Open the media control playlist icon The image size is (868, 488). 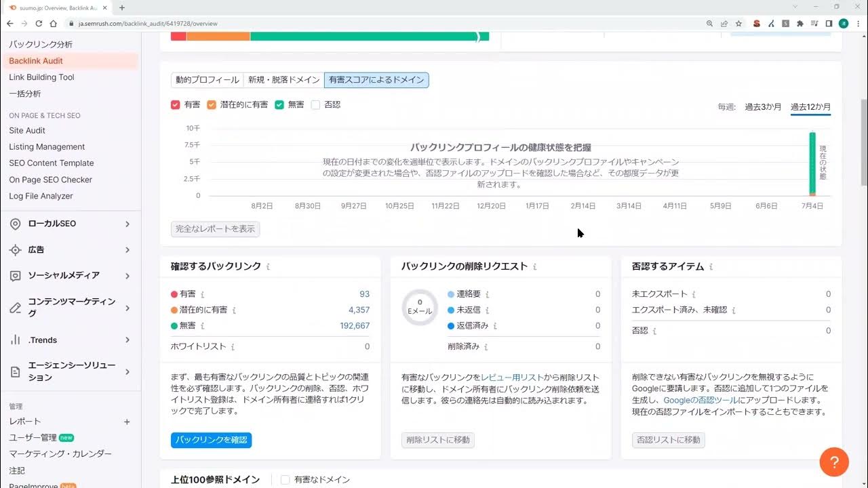coord(814,23)
